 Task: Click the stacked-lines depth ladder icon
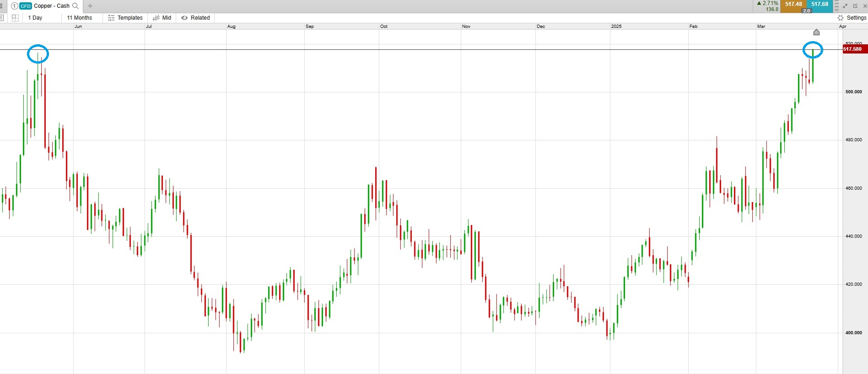coord(837,6)
